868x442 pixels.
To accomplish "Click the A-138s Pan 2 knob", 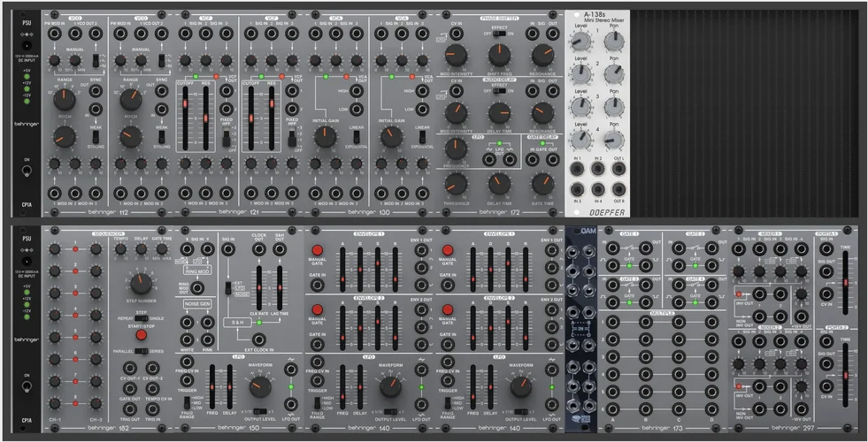I will tap(614, 73).
